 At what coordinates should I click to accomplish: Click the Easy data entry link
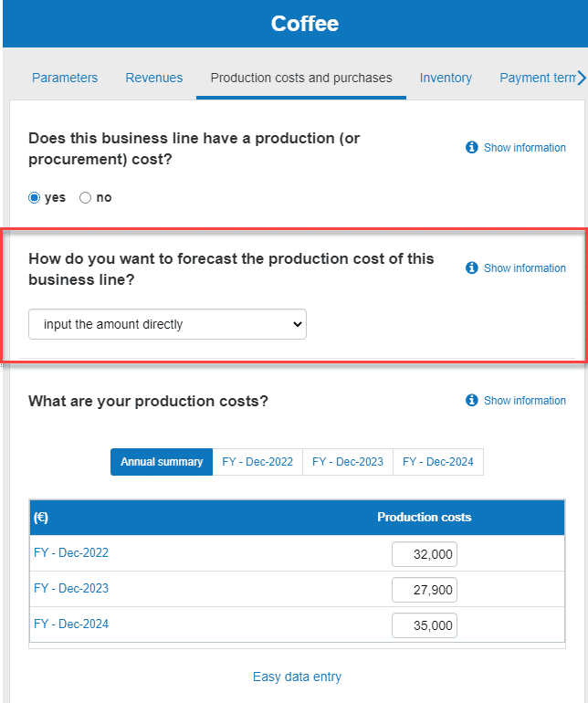click(x=297, y=677)
